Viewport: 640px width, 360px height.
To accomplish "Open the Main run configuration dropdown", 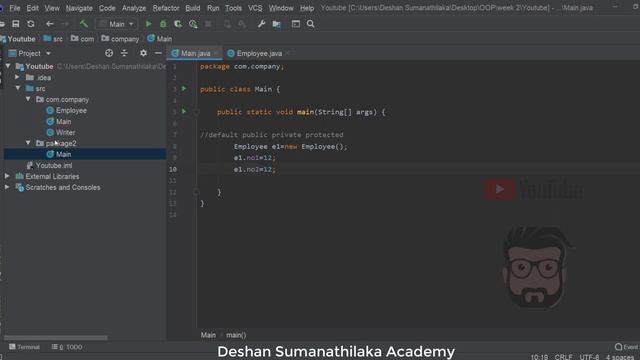I will 116,24.
